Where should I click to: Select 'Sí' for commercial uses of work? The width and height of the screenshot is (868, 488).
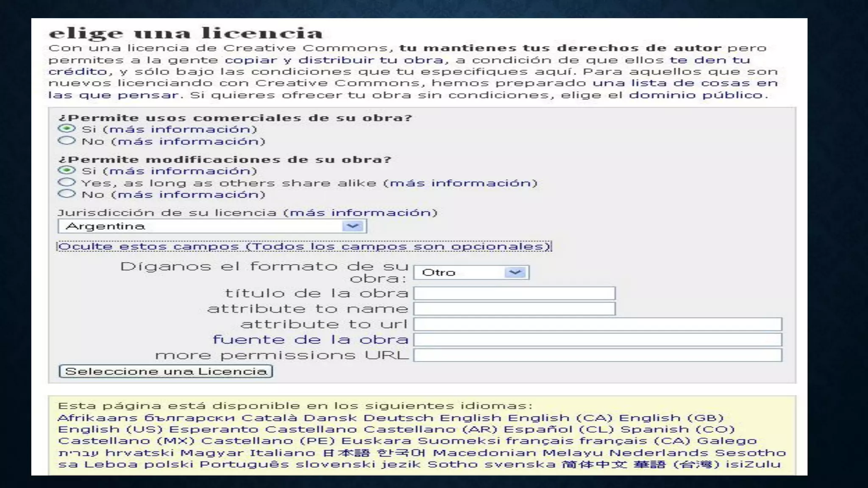67,128
